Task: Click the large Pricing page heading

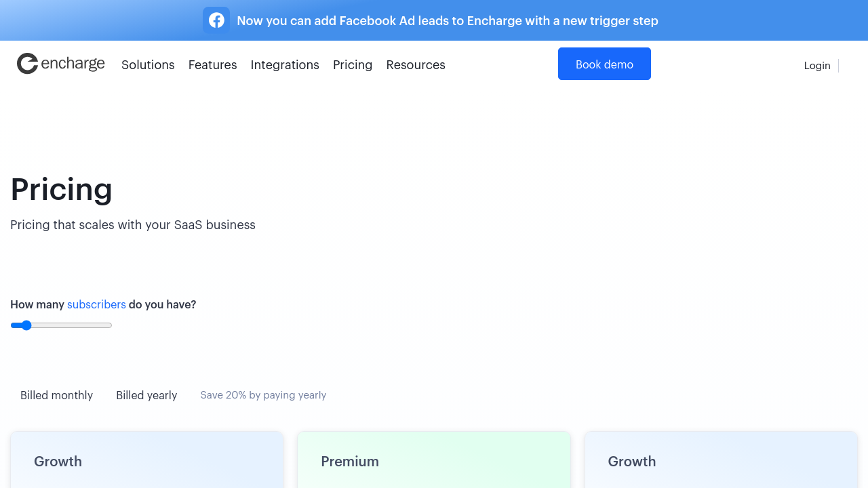Action: point(62,189)
